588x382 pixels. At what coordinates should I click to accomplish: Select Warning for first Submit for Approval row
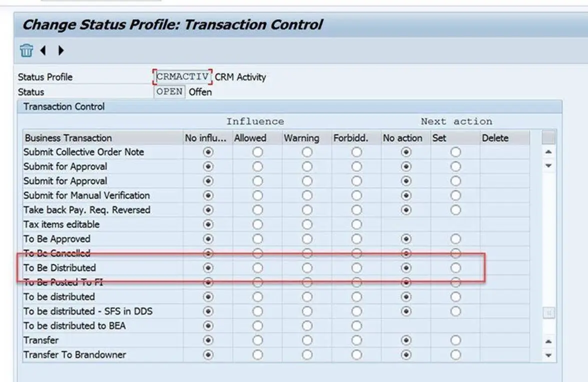pos(307,166)
